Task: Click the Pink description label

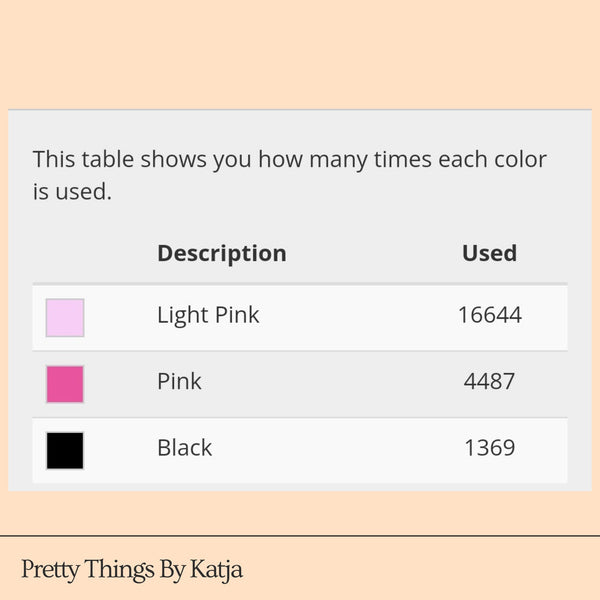Action: pyautogui.click(x=179, y=381)
